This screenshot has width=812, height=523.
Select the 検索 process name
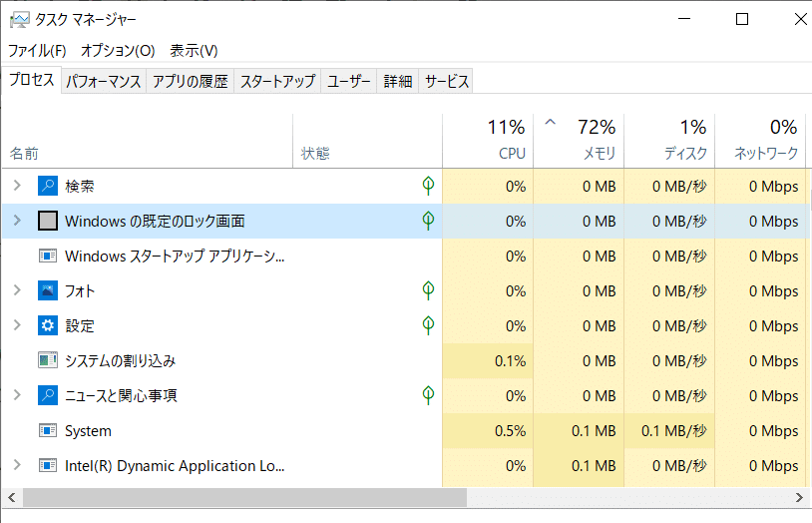coord(79,186)
